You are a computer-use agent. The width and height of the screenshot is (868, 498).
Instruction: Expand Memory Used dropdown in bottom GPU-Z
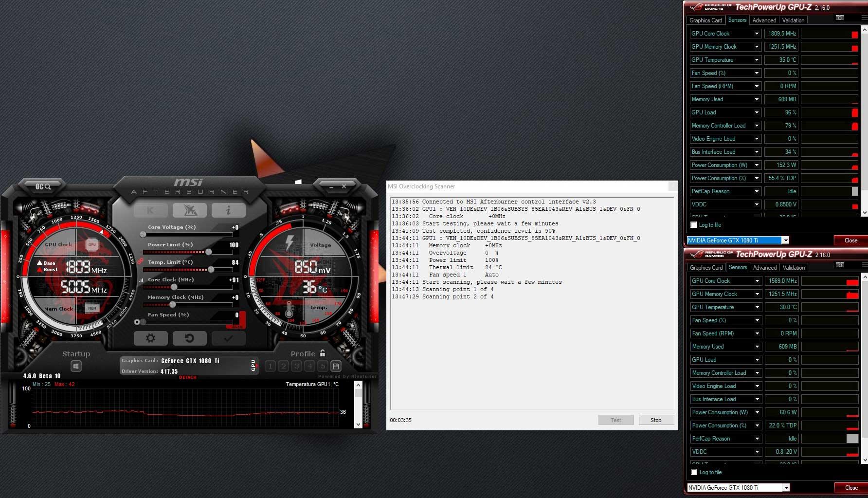pyautogui.click(x=757, y=347)
